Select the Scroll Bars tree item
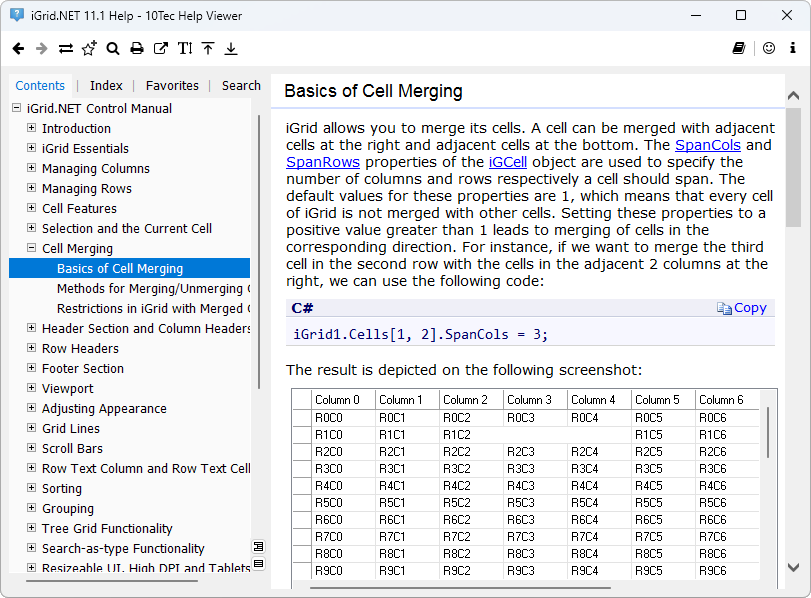 coord(72,448)
